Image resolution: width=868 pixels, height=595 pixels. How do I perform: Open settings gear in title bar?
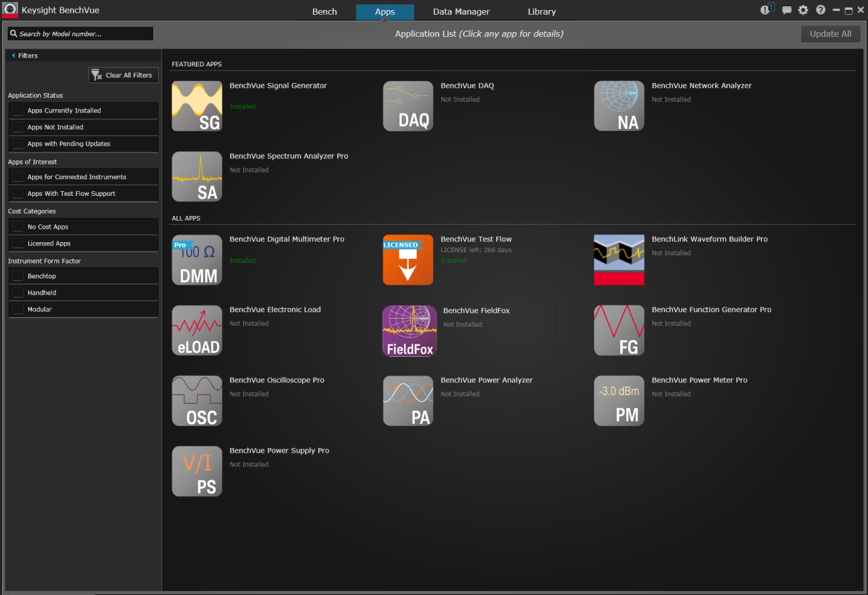pyautogui.click(x=803, y=11)
